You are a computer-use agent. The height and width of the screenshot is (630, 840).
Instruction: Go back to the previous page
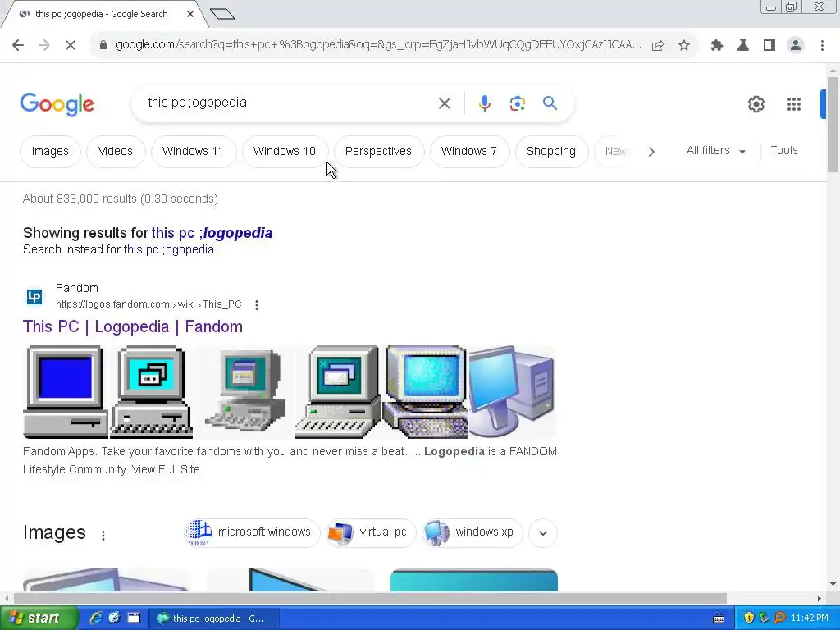pos(18,45)
